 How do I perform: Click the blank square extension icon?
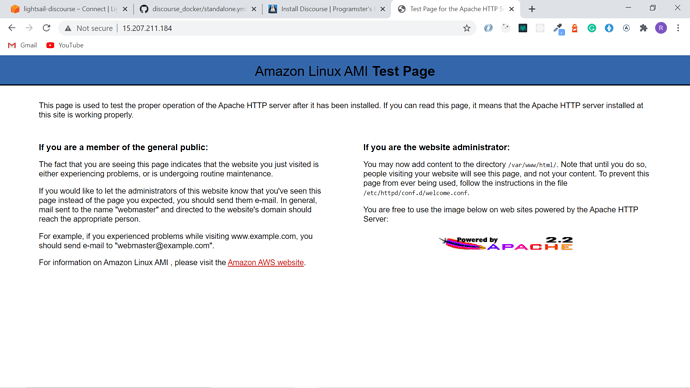[540, 28]
